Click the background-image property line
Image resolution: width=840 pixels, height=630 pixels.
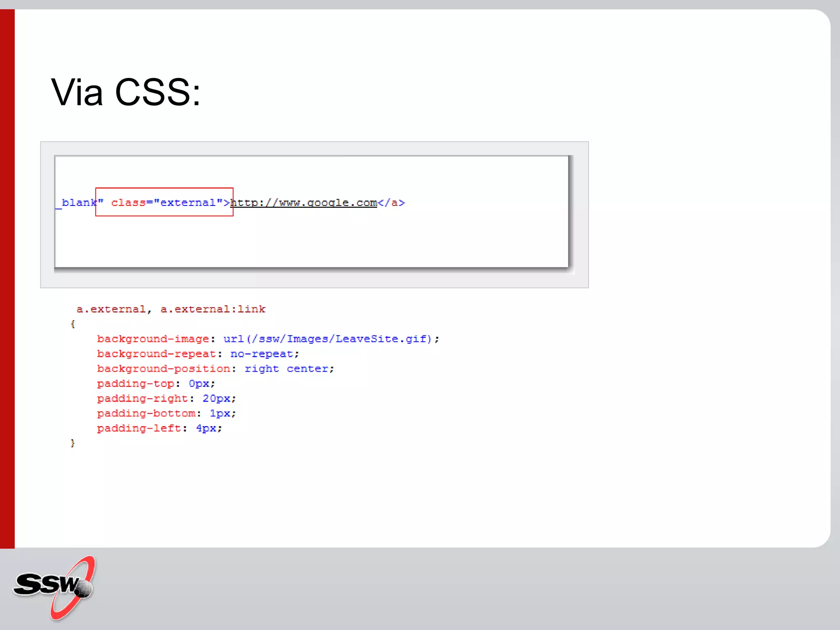pyautogui.click(x=268, y=339)
